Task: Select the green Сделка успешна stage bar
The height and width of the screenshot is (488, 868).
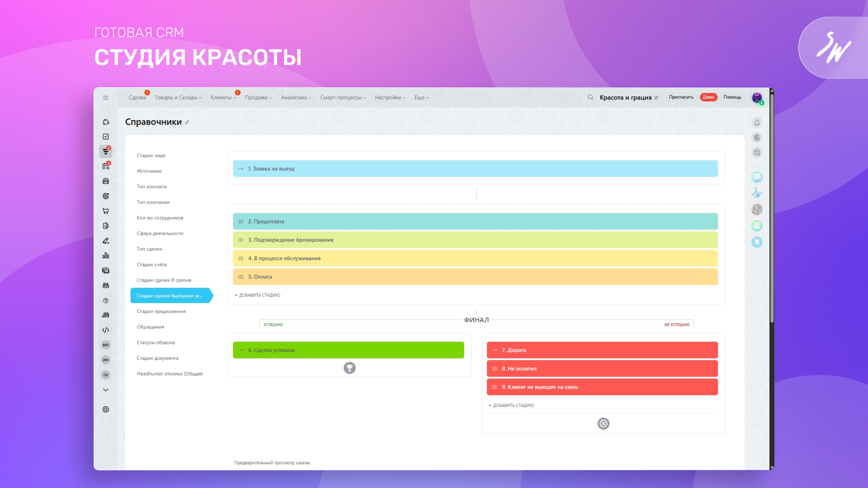Action: (x=348, y=350)
